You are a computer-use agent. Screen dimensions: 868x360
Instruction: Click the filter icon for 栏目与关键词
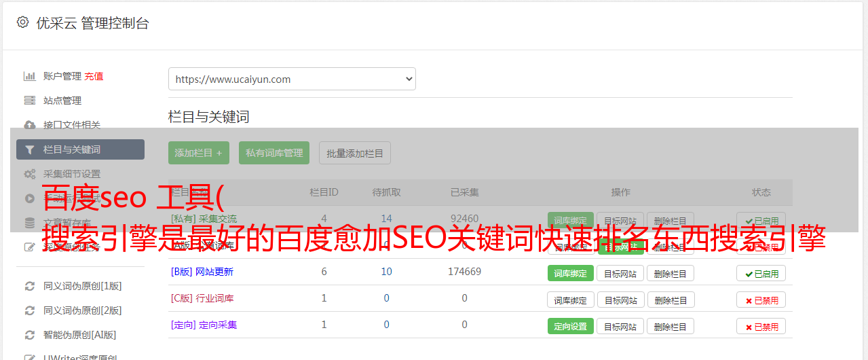tap(29, 149)
